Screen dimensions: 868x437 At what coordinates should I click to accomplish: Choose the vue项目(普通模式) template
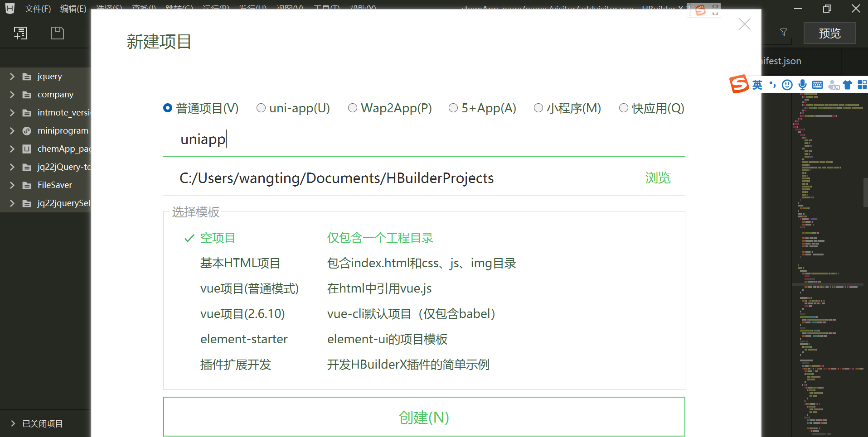(x=249, y=289)
